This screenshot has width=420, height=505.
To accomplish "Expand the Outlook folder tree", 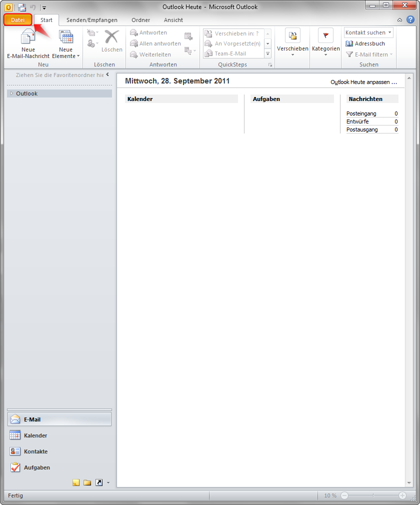I will [11, 93].
